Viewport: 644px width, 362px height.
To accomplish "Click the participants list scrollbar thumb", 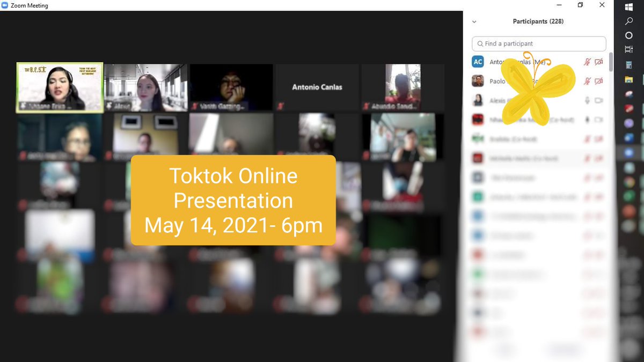I will [611, 62].
